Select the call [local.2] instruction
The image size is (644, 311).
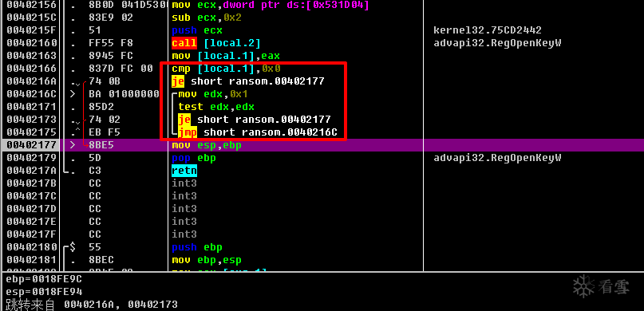(x=216, y=43)
